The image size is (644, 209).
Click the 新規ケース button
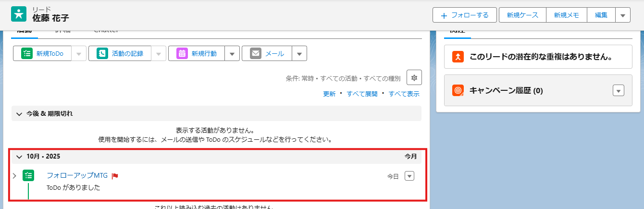[522, 15]
